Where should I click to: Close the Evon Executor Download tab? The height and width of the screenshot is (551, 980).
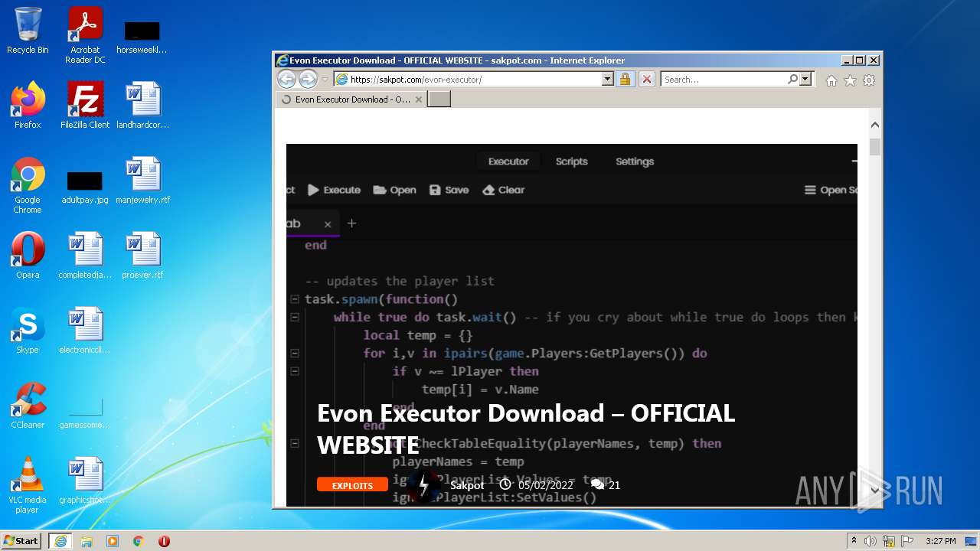coord(419,99)
